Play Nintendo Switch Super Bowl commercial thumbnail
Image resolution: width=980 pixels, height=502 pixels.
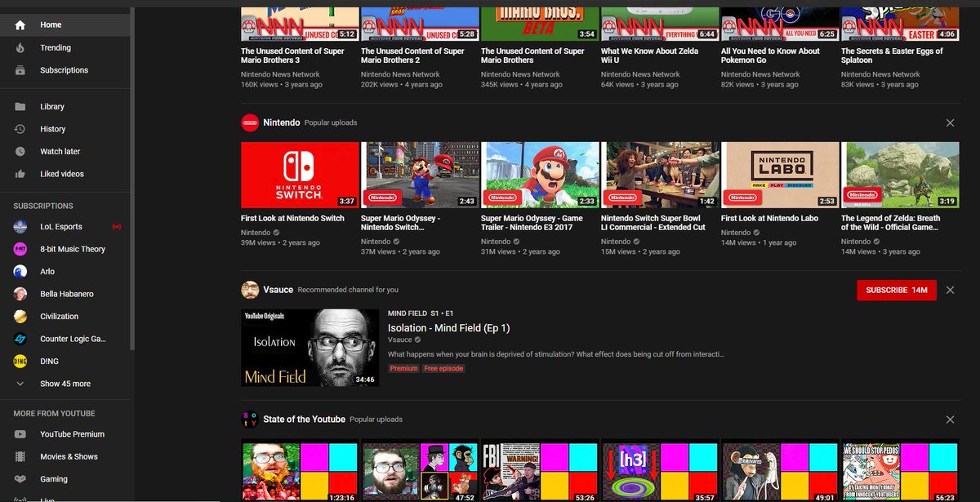(x=660, y=175)
